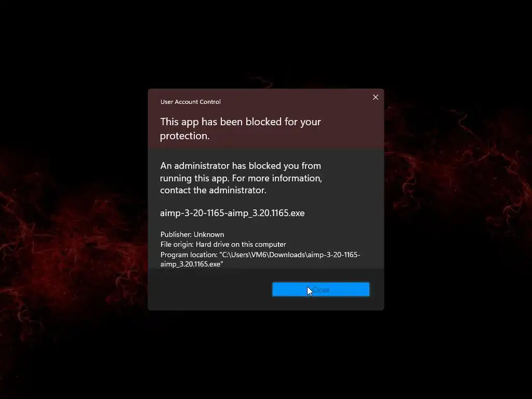Viewport: 532px width, 399px height.
Task: Click the "This app has been blocked" heading
Action: [240, 122]
